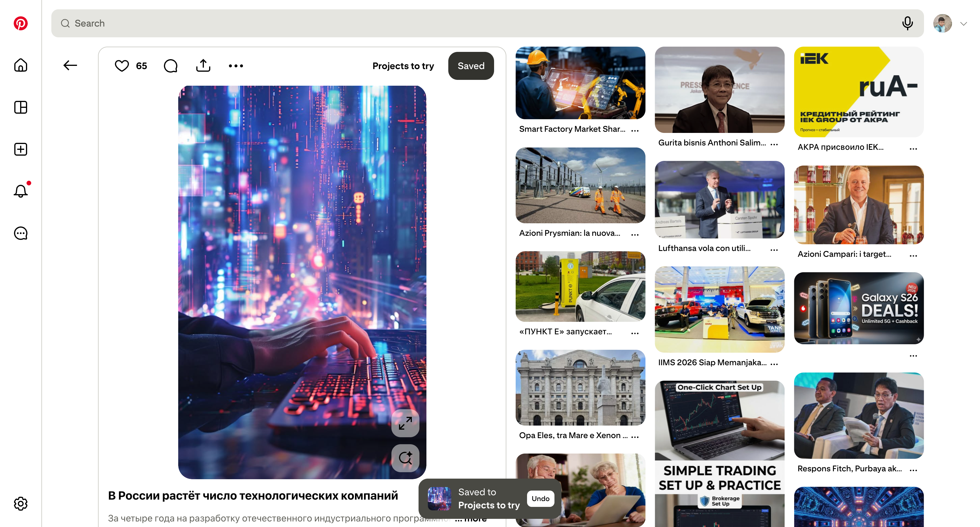Open the Lufthansa press conference thumbnail
This screenshot has width=980, height=527.
(x=720, y=200)
